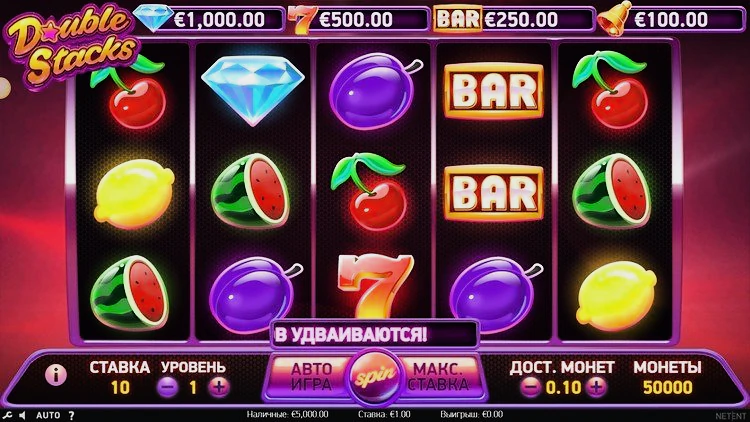The height and width of the screenshot is (422, 750).
Task: Mute sound with the speaker icon
Action: [22, 415]
